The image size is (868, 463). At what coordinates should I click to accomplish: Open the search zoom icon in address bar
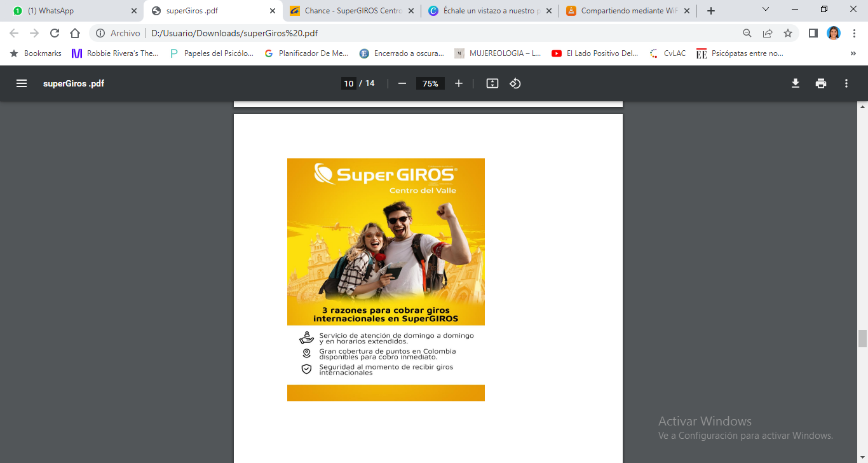[x=747, y=33]
